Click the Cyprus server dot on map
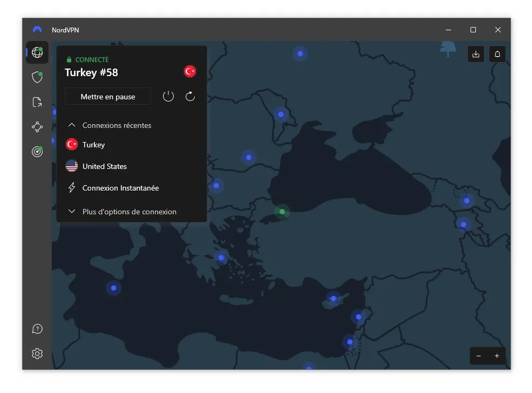 tap(333, 299)
